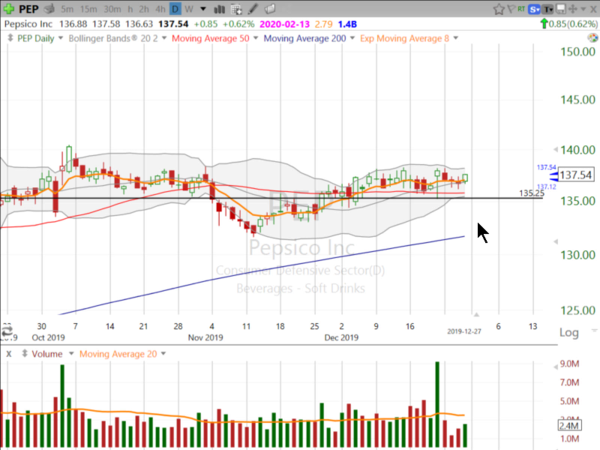Open the Moving Average 200 dropdown

coord(352,38)
